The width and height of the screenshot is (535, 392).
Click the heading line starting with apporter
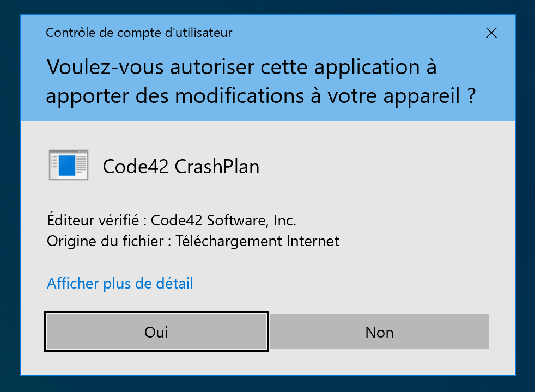(260, 96)
